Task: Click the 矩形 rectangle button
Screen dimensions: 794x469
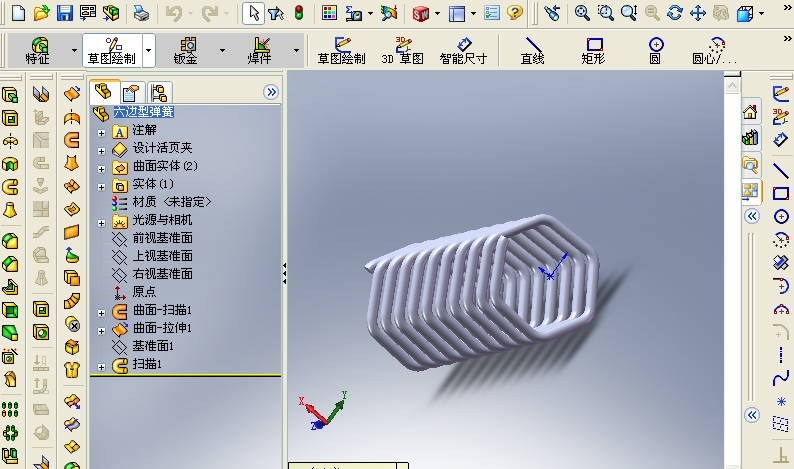Action: click(593, 51)
